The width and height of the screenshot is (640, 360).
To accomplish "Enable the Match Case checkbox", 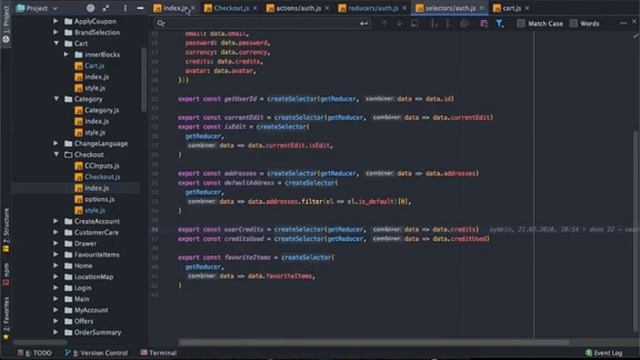I will 521,23.
